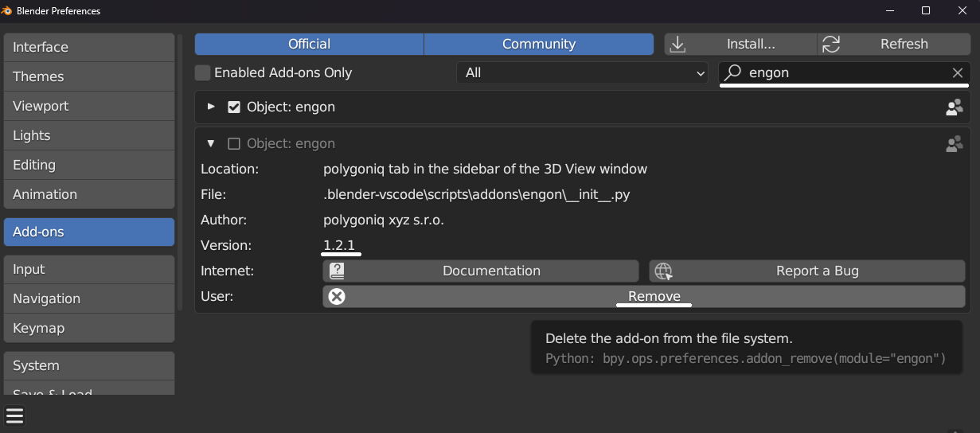
Task: Maximize the Blender Preferences window
Action: [926, 11]
